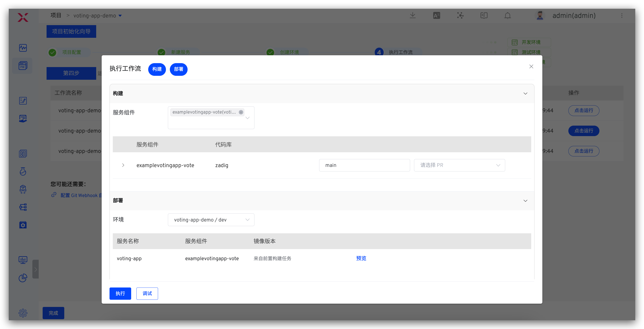Click the download icon in top bar
Screen dimensions: 644x329
pyautogui.click(x=413, y=16)
